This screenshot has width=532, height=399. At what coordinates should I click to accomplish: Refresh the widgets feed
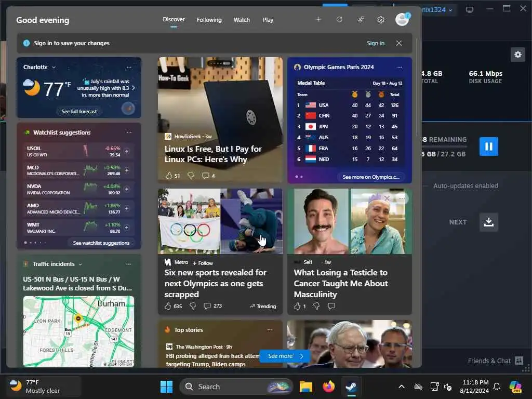[339, 19]
